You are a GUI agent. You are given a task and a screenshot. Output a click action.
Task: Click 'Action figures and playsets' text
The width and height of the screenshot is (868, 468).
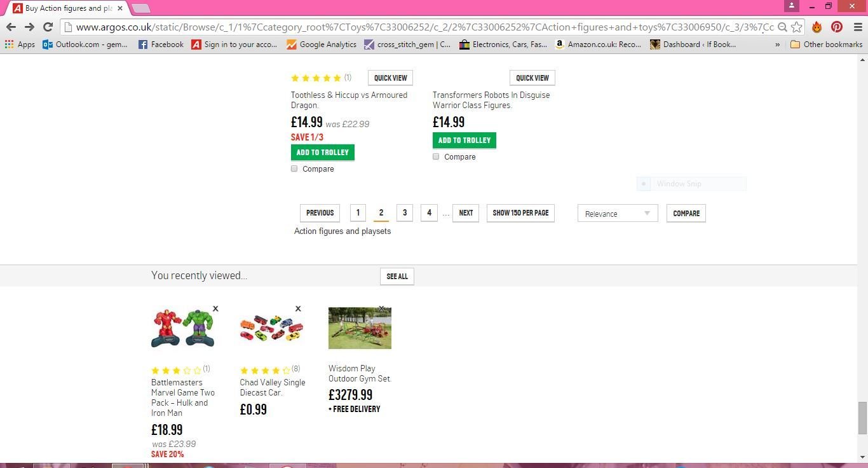point(342,231)
